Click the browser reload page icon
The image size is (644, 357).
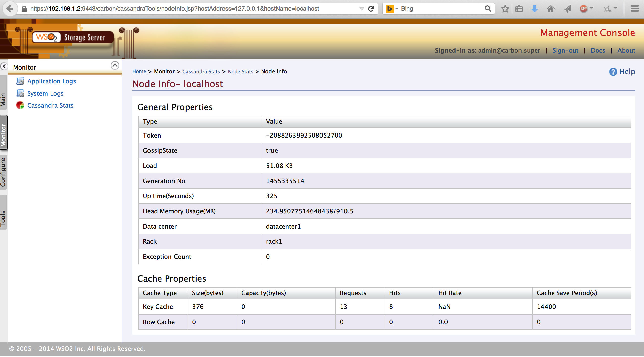[371, 9]
